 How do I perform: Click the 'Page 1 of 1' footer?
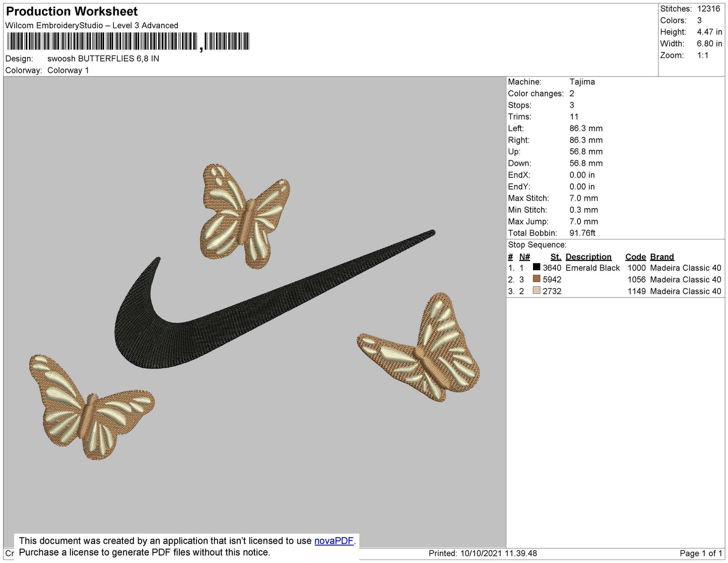pyautogui.click(x=701, y=553)
